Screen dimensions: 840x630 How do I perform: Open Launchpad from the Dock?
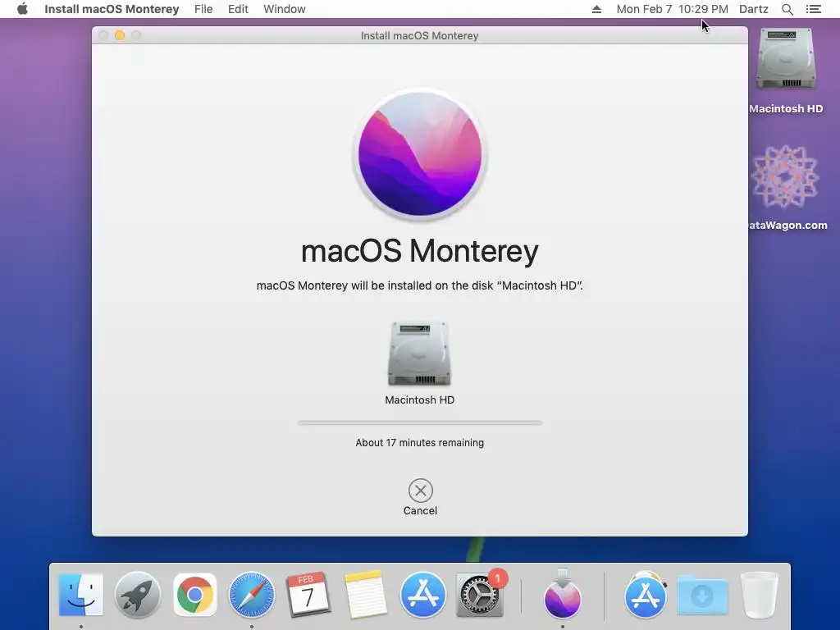click(138, 595)
